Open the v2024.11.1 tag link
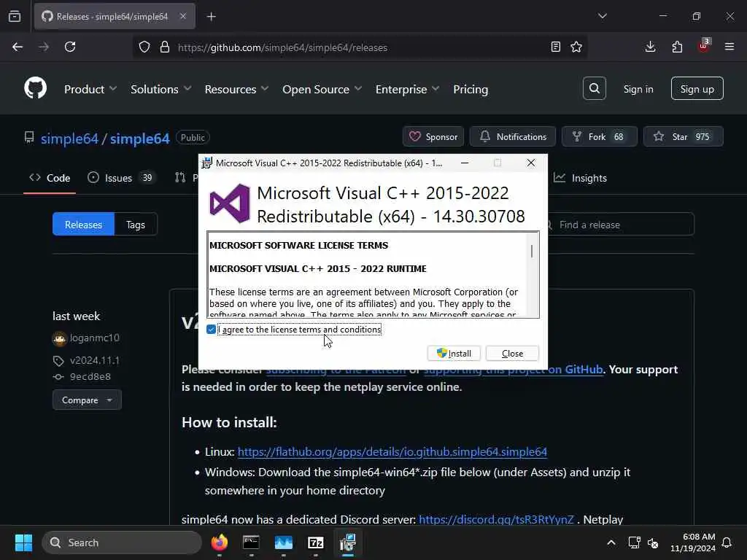This screenshot has width=747, height=560. point(94,360)
